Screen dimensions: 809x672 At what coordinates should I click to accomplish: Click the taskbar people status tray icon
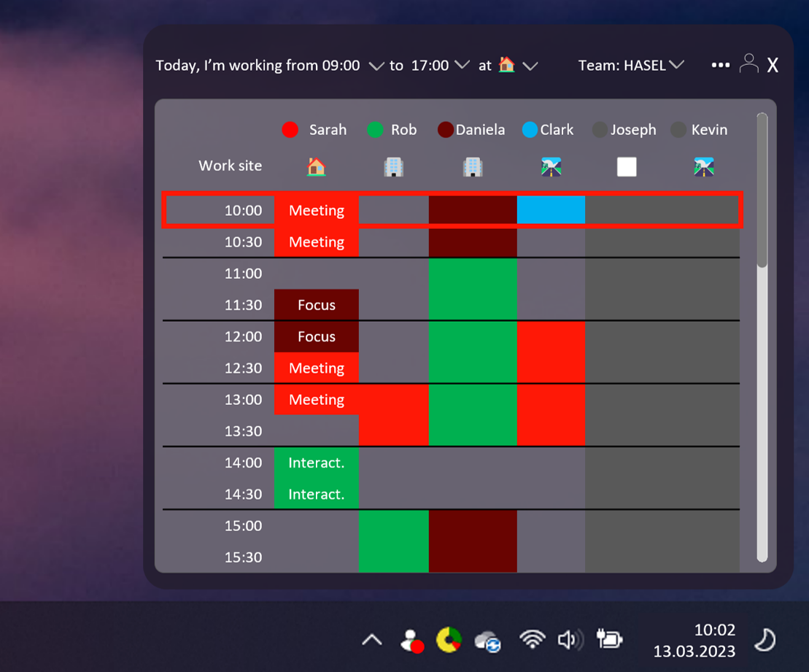tap(412, 641)
